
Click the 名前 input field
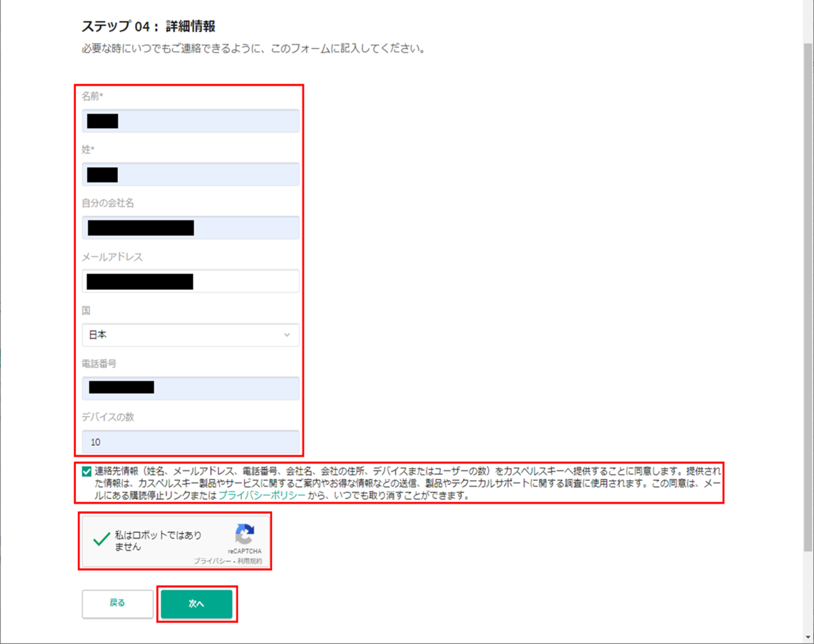point(190,121)
